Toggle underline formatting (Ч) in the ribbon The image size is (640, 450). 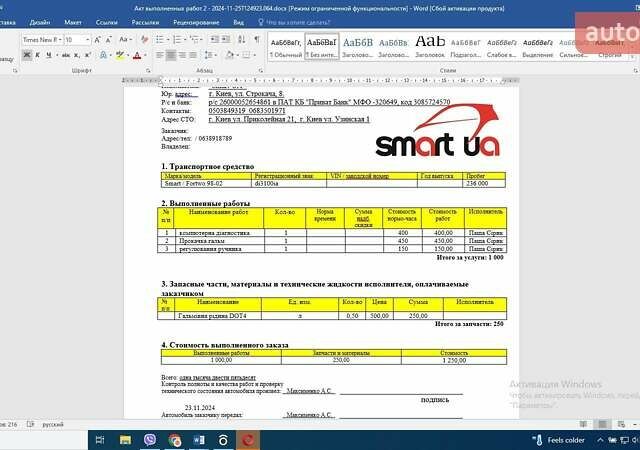pyautogui.click(x=49, y=55)
